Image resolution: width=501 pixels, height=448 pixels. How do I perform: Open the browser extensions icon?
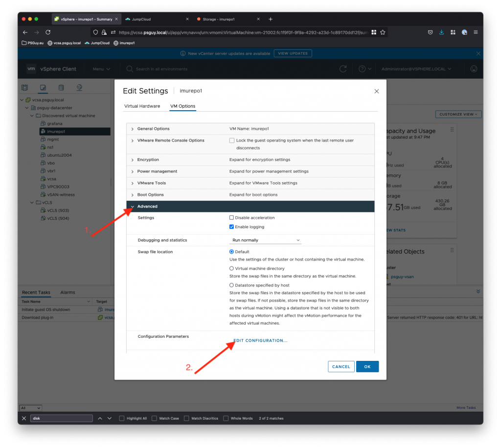(x=453, y=32)
